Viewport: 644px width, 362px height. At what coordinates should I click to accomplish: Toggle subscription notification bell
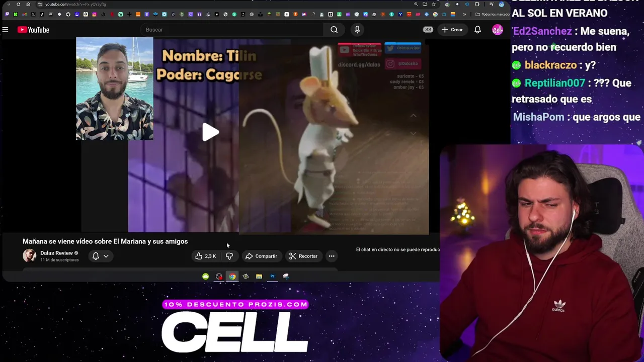pos(96,256)
